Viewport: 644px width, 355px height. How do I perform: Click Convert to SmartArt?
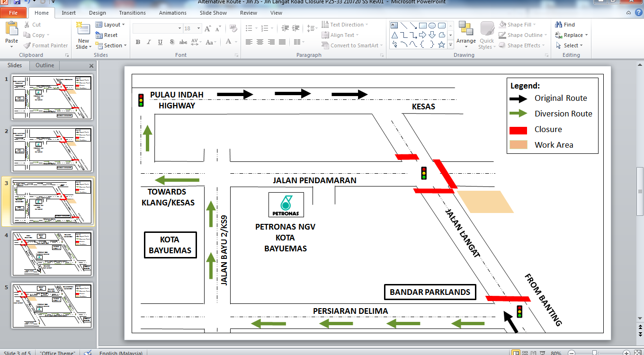click(352, 45)
